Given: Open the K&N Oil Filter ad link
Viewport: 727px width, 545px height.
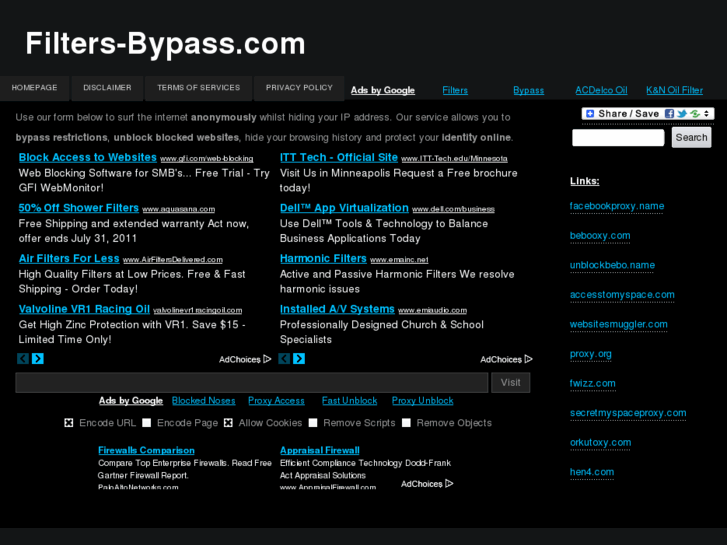Looking at the screenshot, I should (675, 90).
